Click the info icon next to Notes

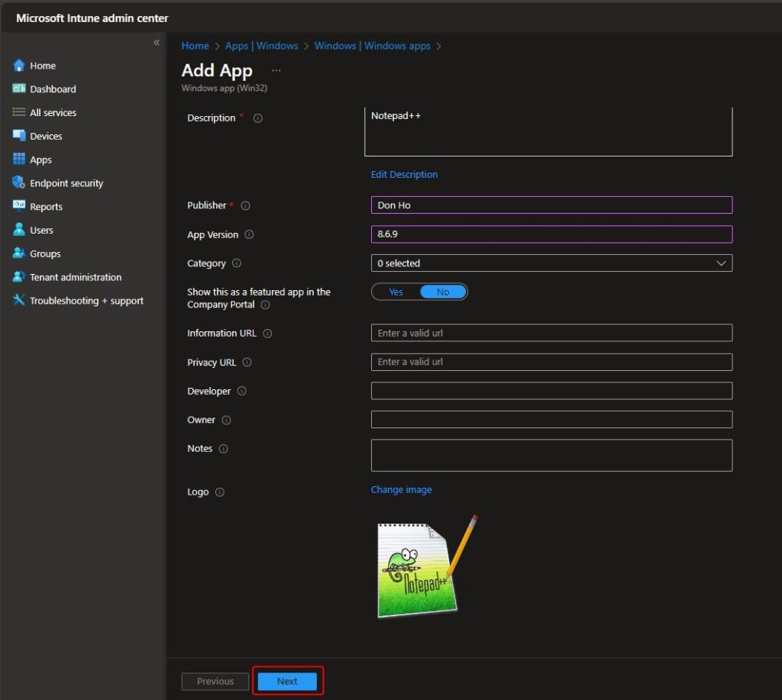pos(224,449)
